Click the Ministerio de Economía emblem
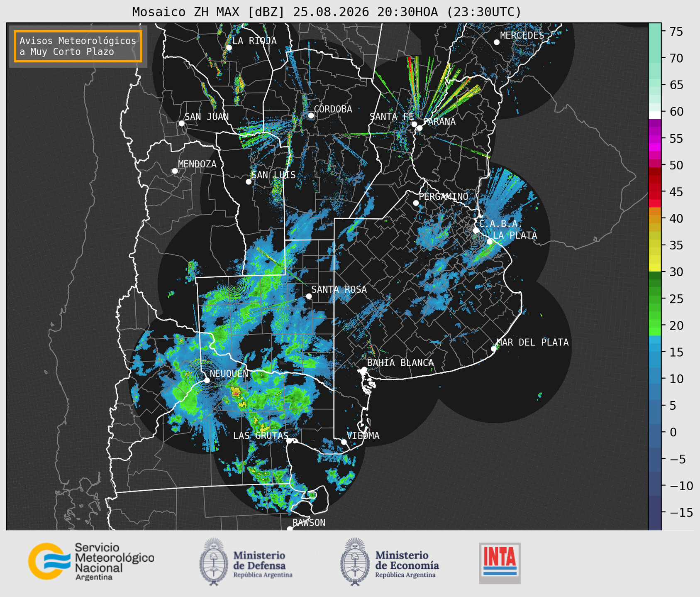 tap(354, 562)
